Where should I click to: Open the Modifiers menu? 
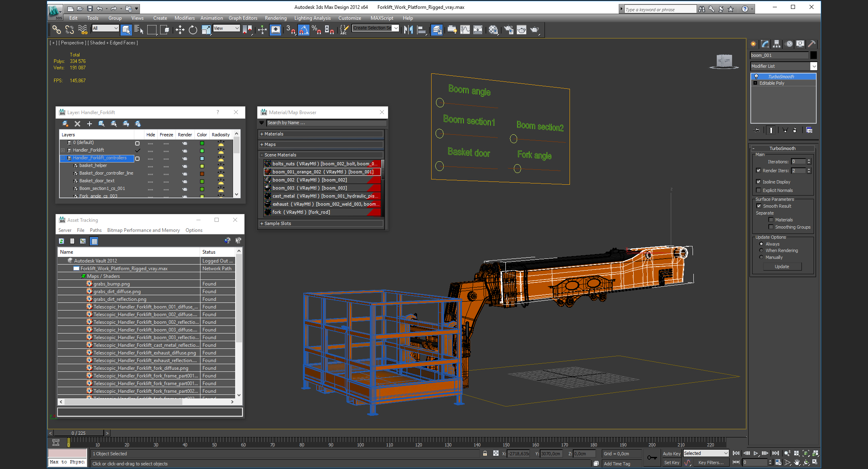[x=184, y=18]
